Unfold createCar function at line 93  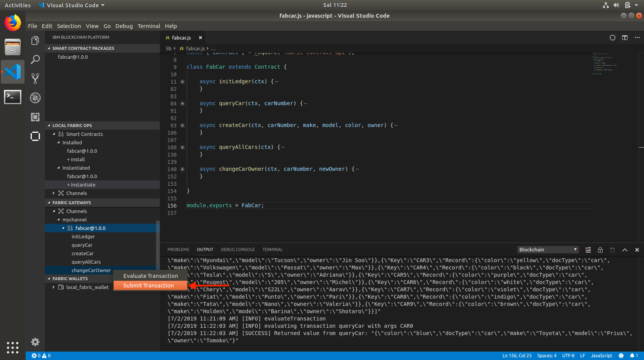tap(182, 126)
